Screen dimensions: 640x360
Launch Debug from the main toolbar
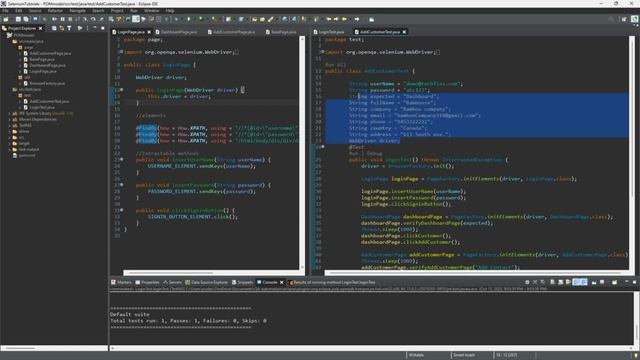[x=176, y=19]
